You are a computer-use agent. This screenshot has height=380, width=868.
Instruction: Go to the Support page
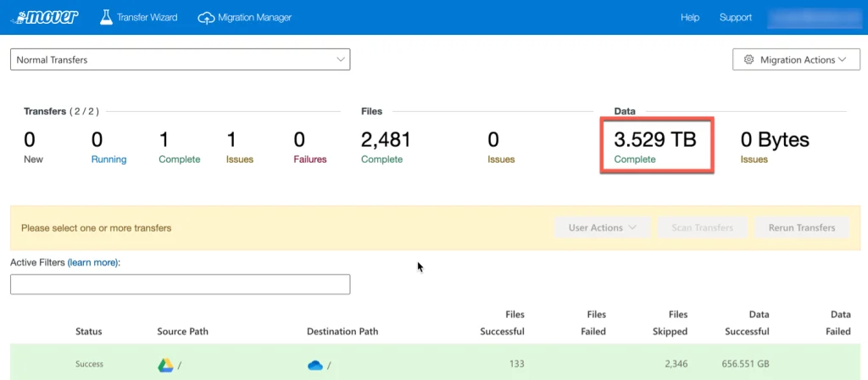coord(735,17)
